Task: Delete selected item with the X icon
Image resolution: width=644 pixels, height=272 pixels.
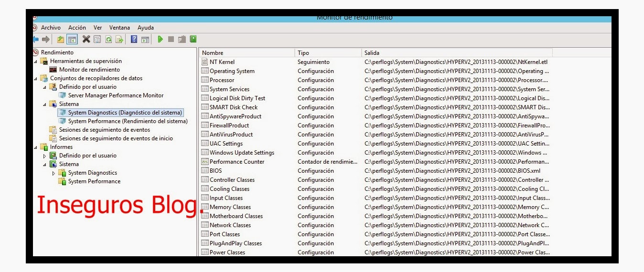Action: (x=86, y=40)
